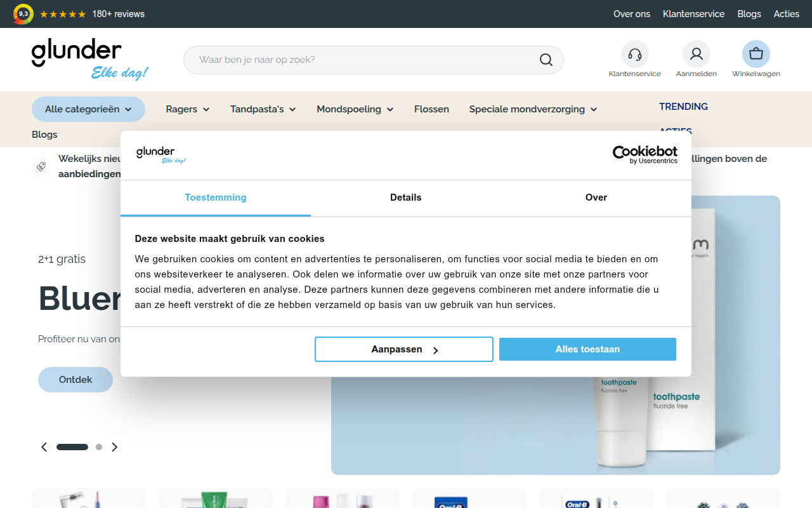Select the second carousel dot indicator

(x=99, y=447)
